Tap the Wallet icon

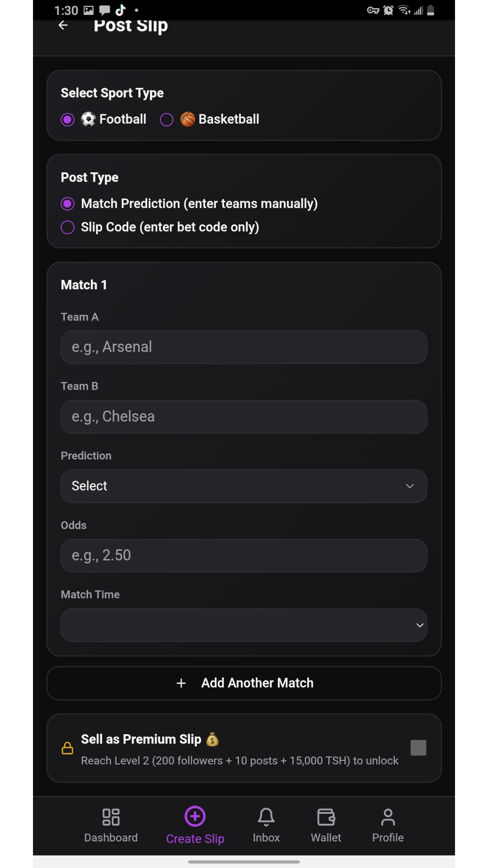326,816
